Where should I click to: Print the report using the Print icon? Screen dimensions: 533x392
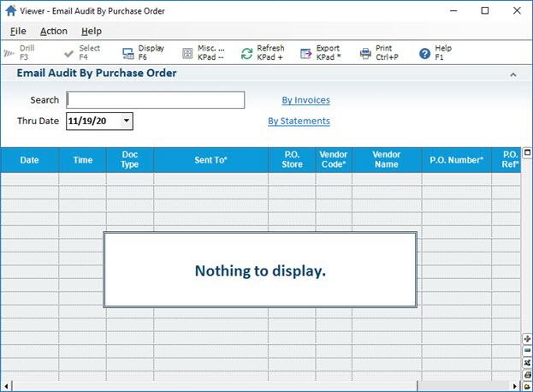point(365,53)
